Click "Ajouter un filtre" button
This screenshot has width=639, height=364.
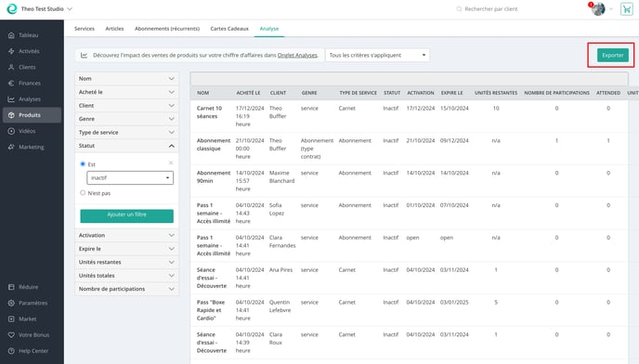126,215
